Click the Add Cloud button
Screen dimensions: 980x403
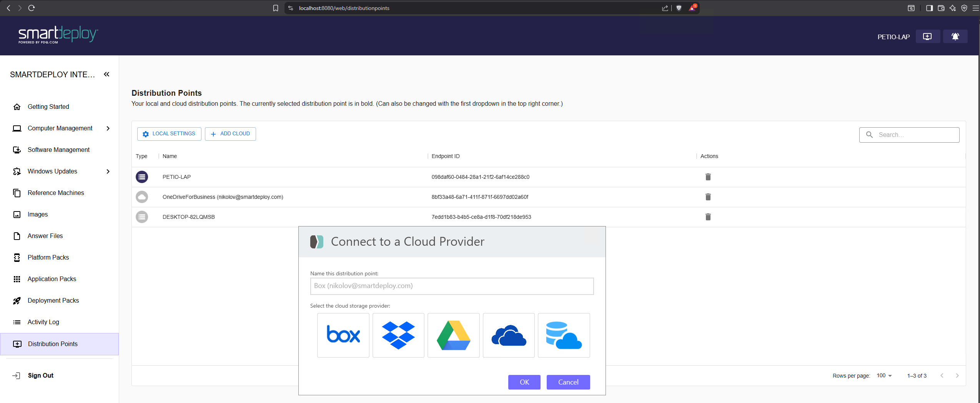[230, 134]
